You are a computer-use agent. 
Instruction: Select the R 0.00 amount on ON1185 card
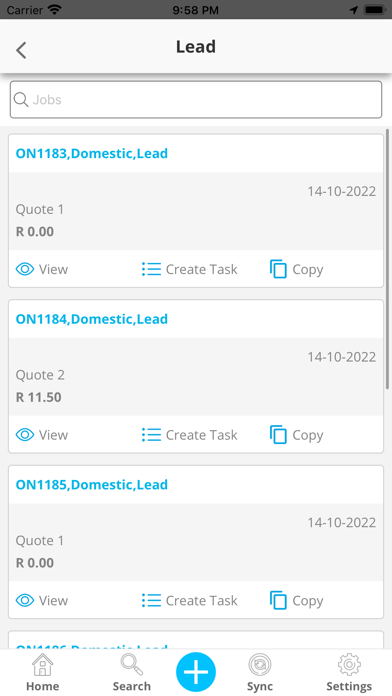35,563
